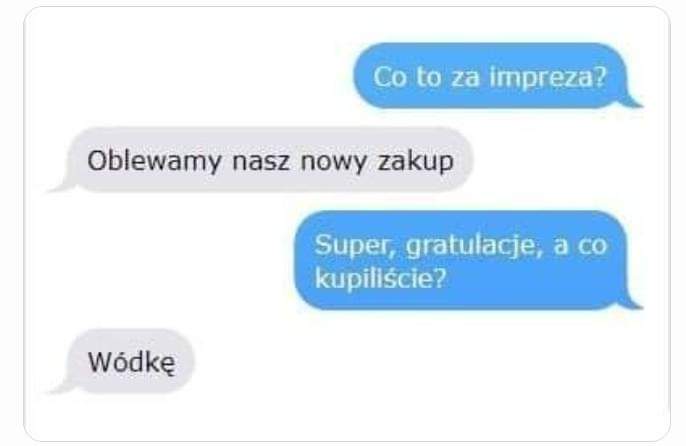Click the words "a co" in blue bubble
Screen dimensions: 686x446
point(580,245)
